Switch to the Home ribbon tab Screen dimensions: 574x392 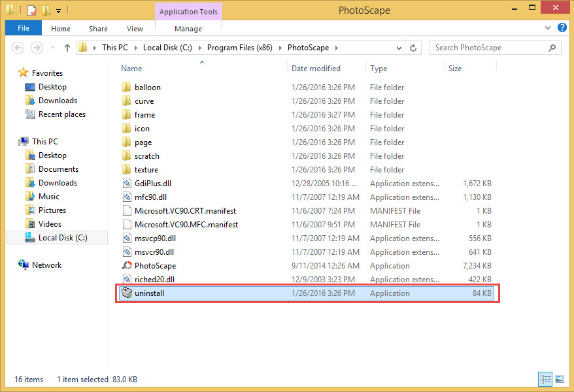click(61, 29)
